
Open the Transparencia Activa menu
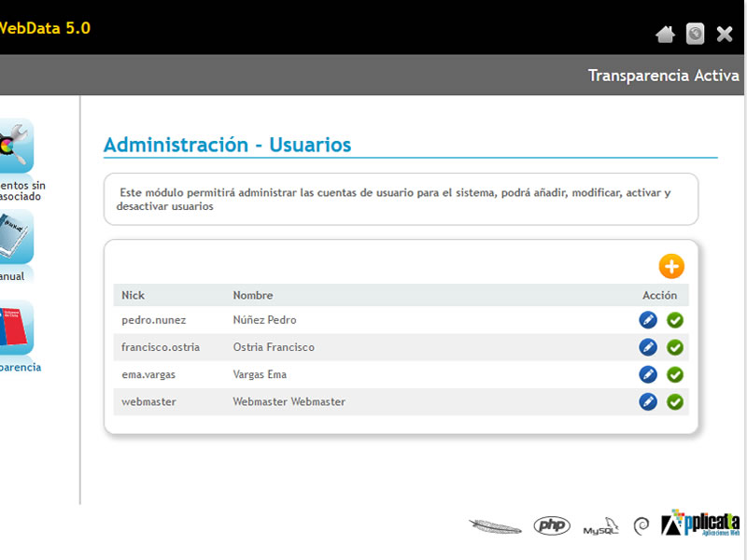663,75
